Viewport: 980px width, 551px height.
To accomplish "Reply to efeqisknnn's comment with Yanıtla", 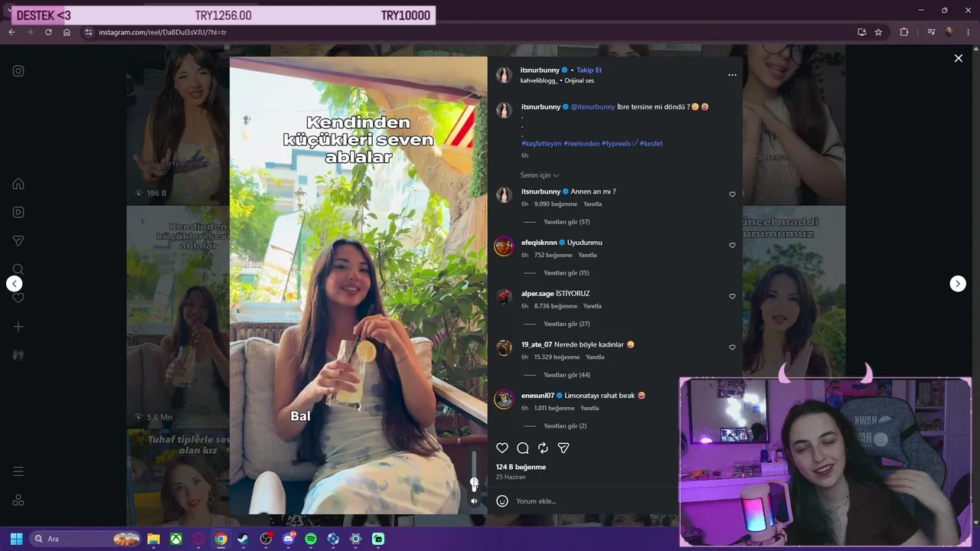I will 587,255.
